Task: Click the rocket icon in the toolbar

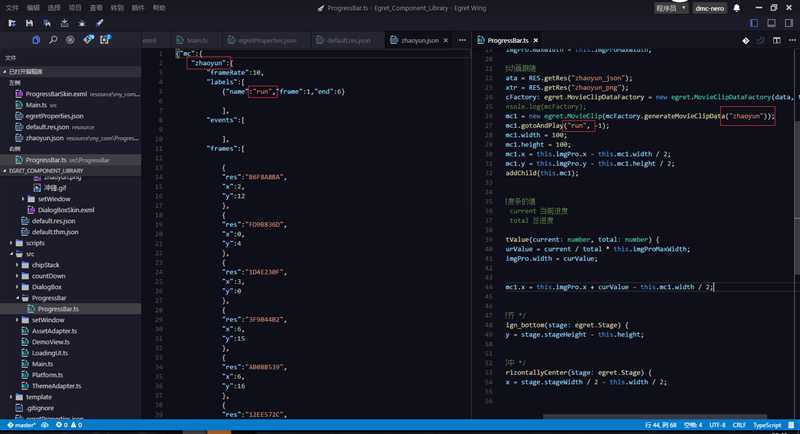Action: coord(99,23)
